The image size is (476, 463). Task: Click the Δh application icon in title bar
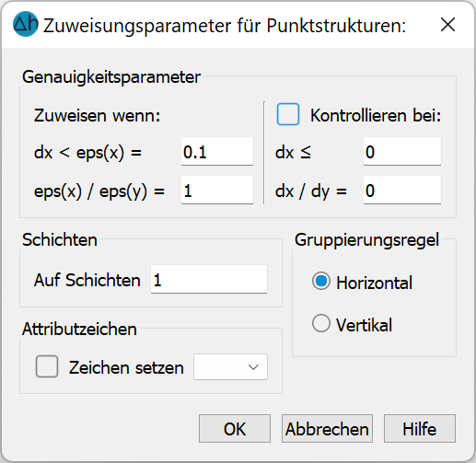point(26,24)
